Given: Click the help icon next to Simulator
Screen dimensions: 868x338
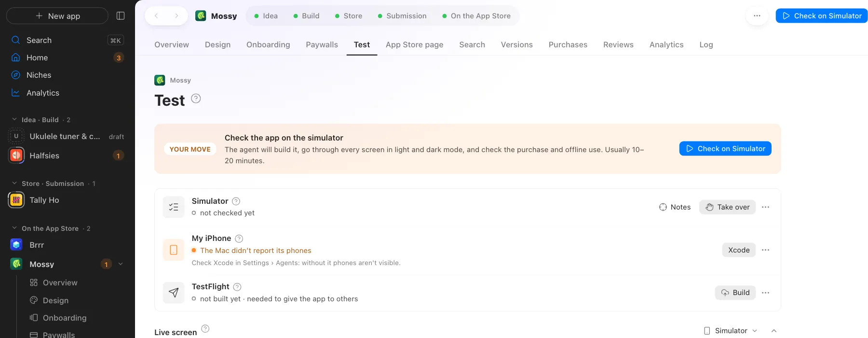Looking at the screenshot, I should pos(236,201).
